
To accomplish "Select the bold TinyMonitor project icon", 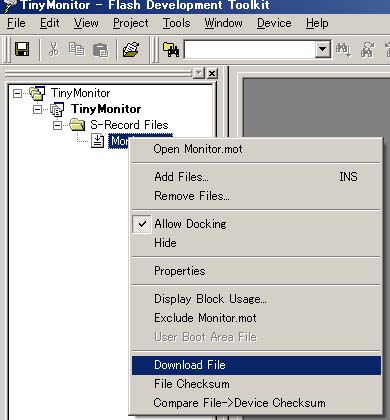I will [57, 110].
